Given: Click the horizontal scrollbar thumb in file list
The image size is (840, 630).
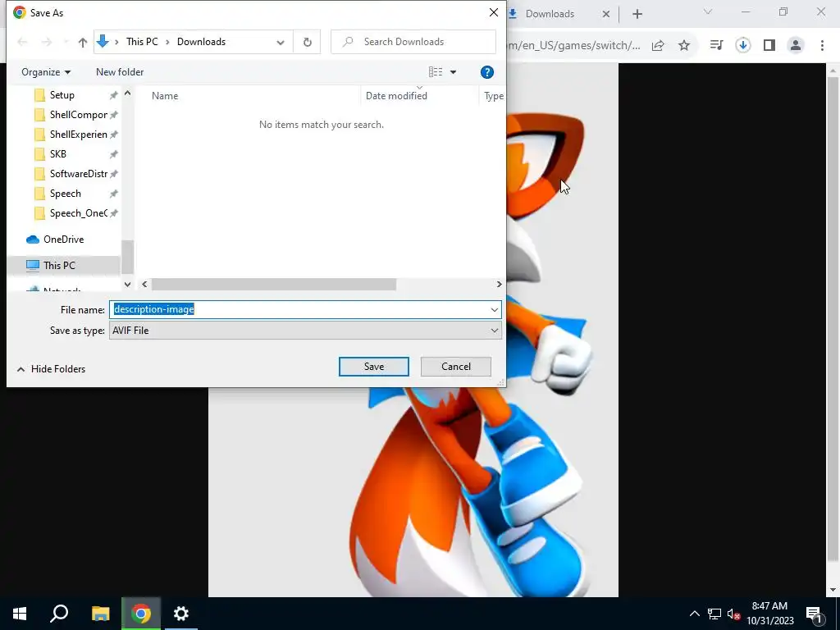Looking at the screenshot, I should click(274, 285).
